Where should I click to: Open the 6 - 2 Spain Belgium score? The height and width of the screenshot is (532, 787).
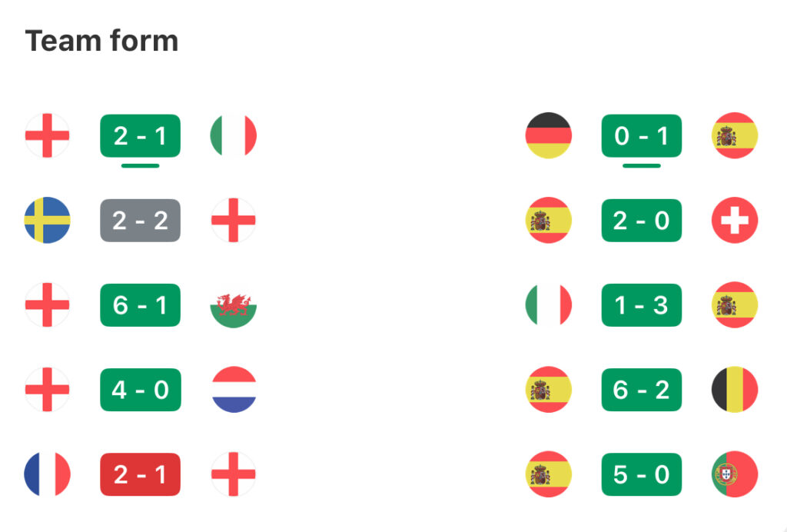click(x=642, y=390)
